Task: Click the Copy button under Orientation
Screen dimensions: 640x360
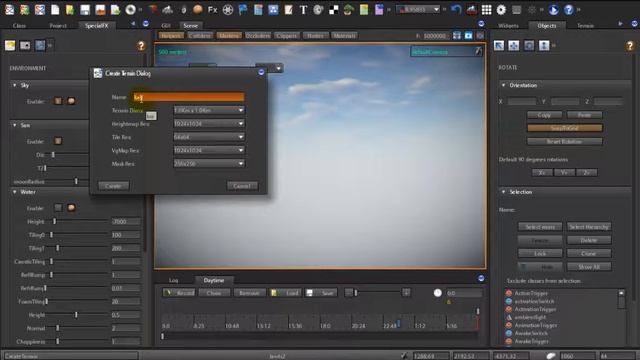Action: tap(544, 115)
